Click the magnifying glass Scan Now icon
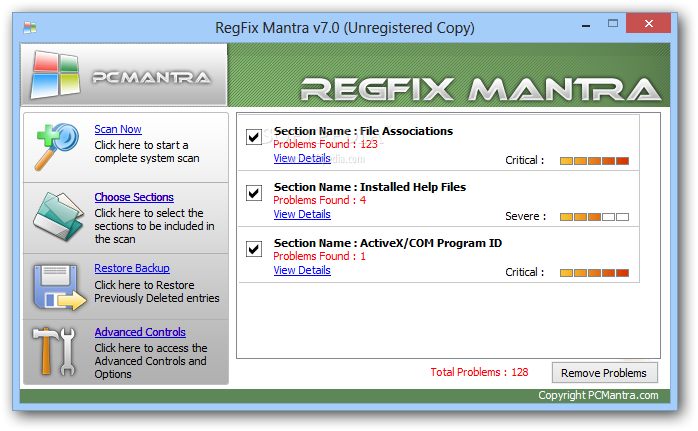 click(x=58, y=146)
